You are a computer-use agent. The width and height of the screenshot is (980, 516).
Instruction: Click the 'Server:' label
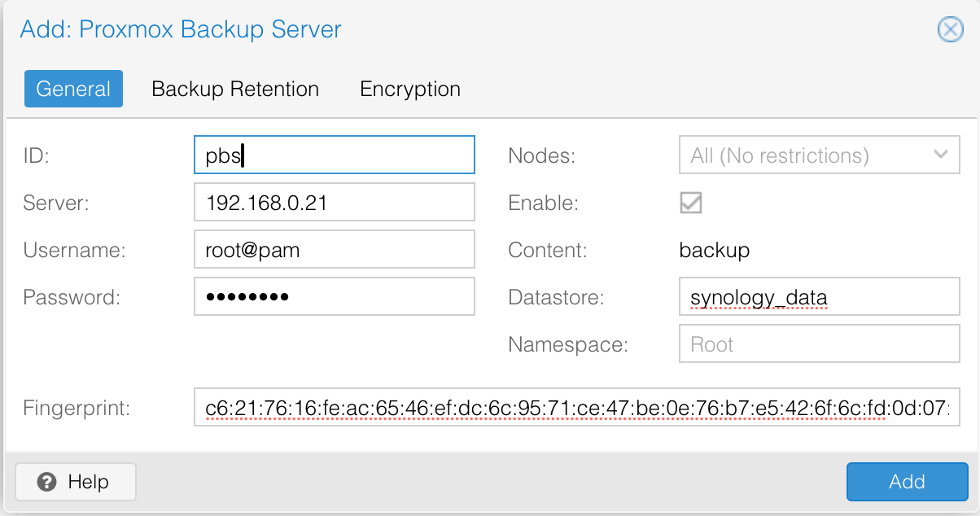56,203
